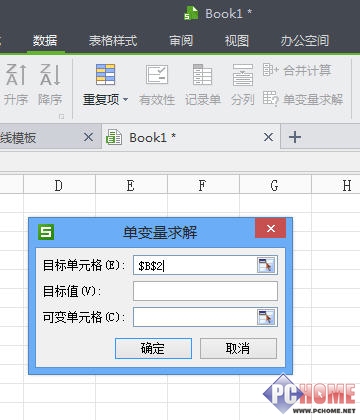Select column F header
The height and width of the screenshot is (420, 360).
[203, 185]
